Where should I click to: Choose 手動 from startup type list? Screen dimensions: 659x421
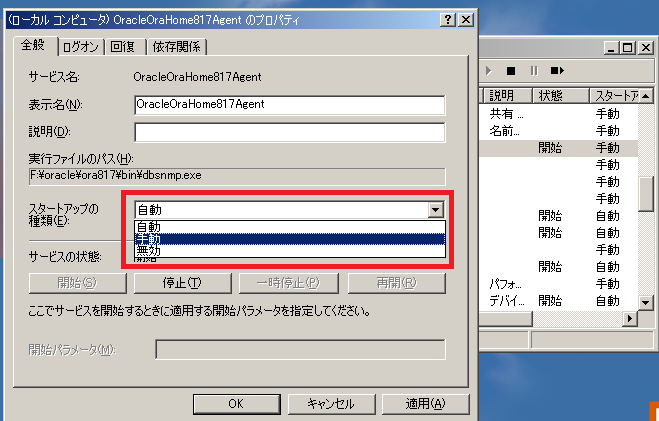point(290,239)
